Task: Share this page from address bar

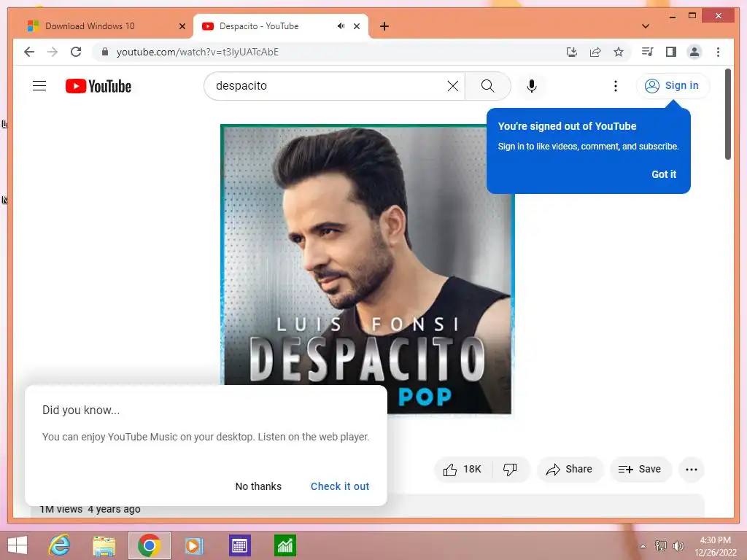Action: pyautogui.click(x=595, y=52)
